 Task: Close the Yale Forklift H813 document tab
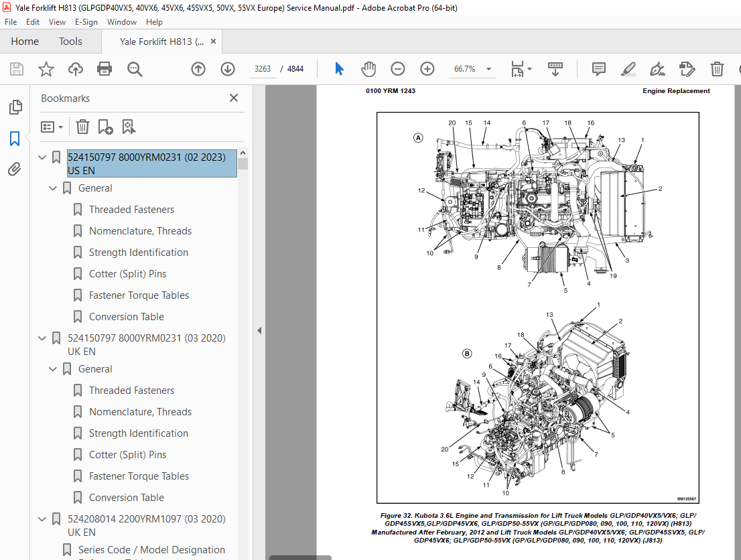coord(213,41)
